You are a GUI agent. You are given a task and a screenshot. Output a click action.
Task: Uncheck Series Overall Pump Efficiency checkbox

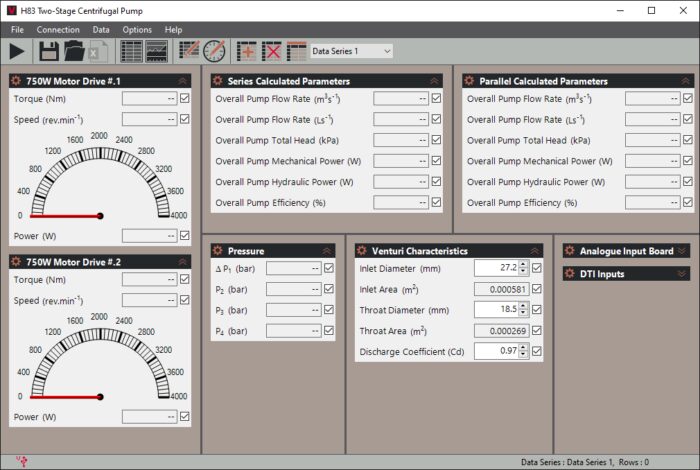coord(436,202)
